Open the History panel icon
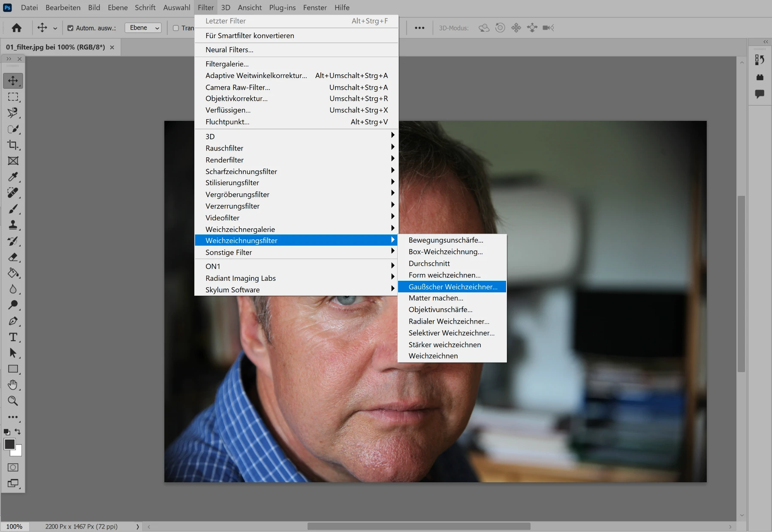772x532 pixels. [x=760, y=60]
